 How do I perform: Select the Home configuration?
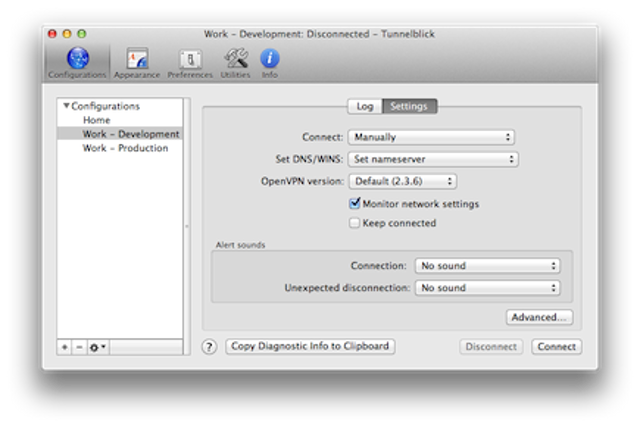pos(120,120)
